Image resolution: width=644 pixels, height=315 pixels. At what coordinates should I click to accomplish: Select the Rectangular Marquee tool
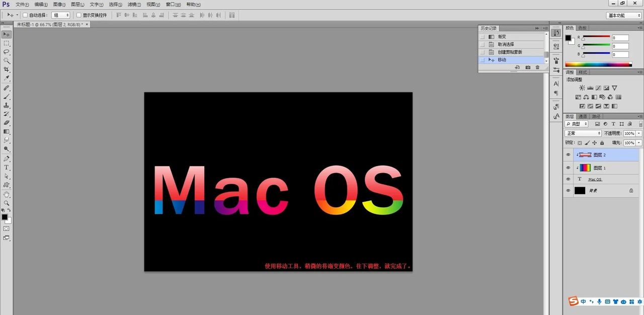pos(7,43)
